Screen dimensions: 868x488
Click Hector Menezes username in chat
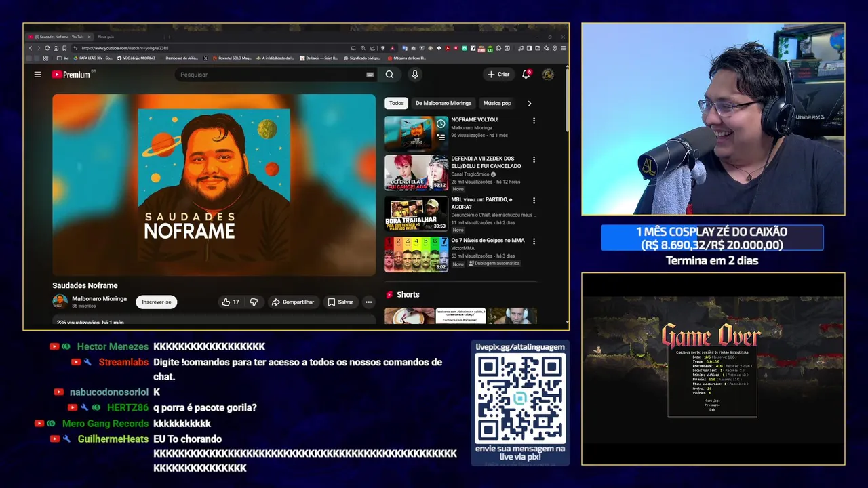coord(113,346)
